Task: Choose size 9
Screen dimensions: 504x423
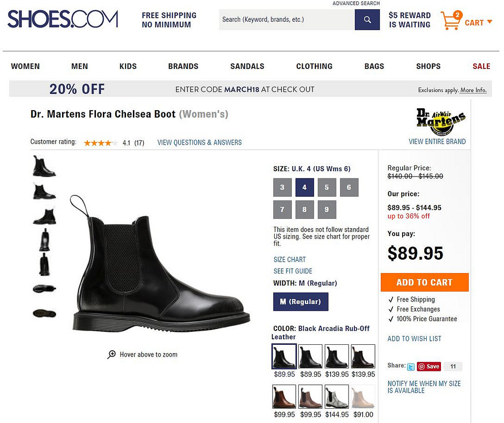Action: tap(327, 210)
